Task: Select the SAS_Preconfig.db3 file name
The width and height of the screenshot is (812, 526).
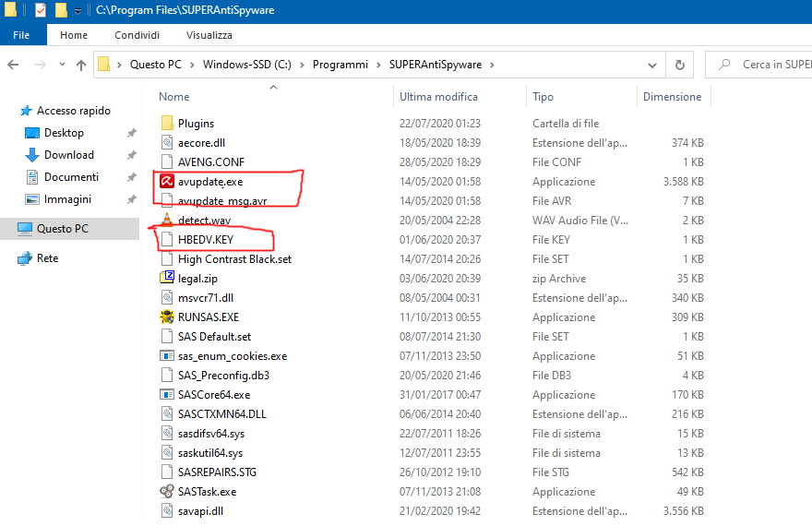Action: pos(223,376)
